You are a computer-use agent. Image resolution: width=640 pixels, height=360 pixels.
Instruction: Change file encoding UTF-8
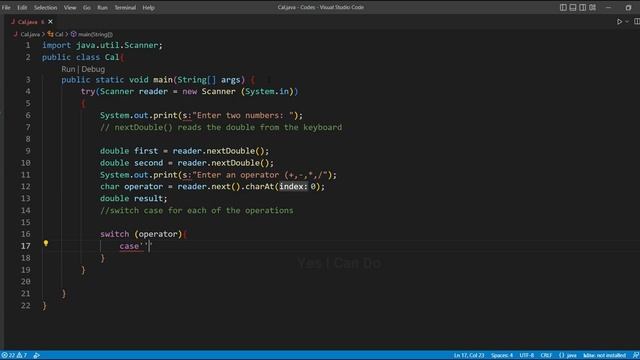click(527, 356)
